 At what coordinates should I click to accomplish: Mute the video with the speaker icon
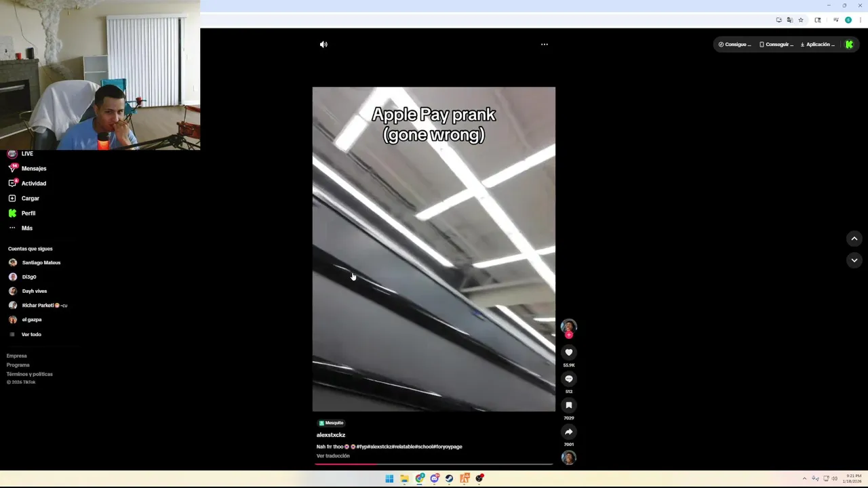click(323, 45)
